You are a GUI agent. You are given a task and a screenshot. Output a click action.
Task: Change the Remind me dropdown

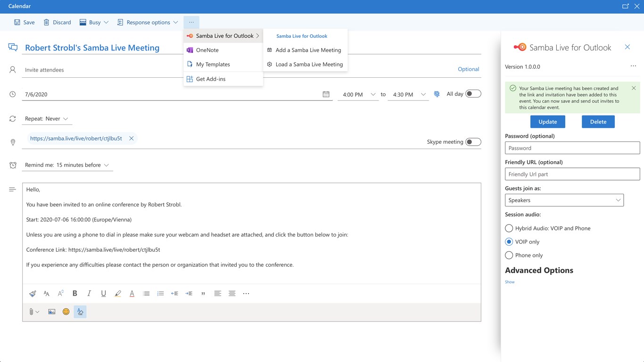[x=67, y=165]
